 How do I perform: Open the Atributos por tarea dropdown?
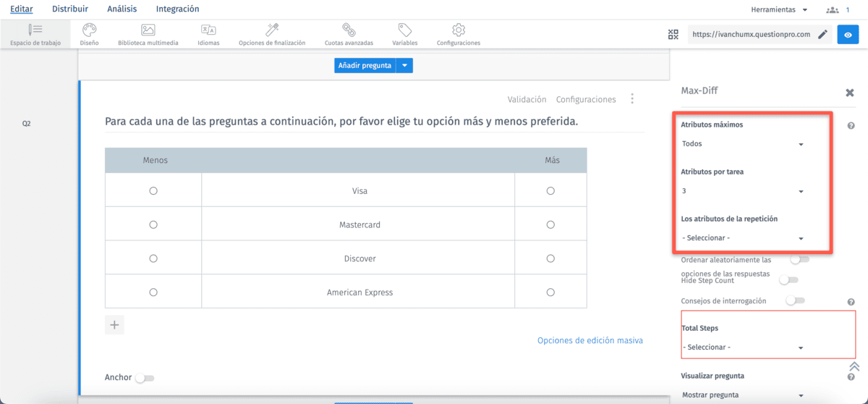pyautogui.click(x=743, y=191)
